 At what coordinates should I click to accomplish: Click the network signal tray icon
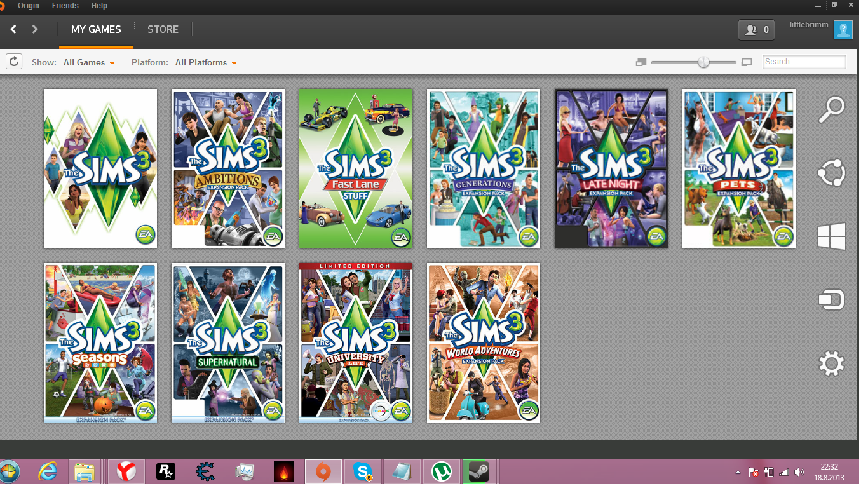784,472
